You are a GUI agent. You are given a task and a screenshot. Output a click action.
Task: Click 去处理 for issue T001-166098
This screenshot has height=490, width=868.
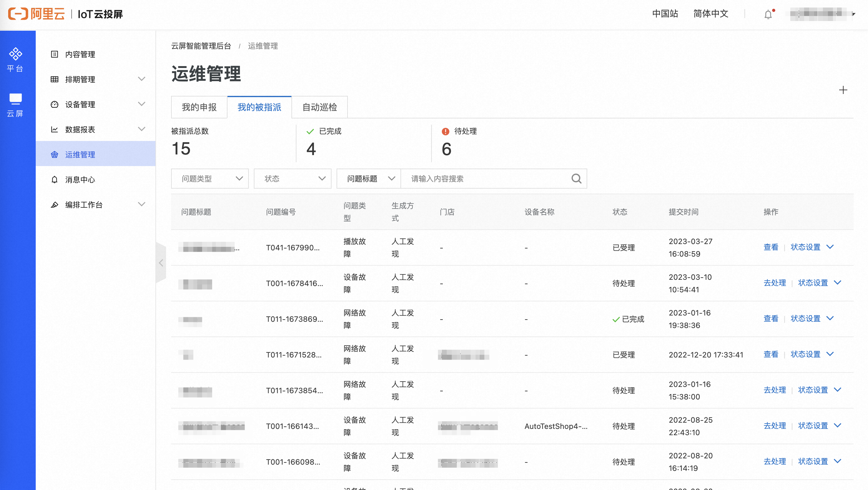pyautogui.click(x=775, y=461)
